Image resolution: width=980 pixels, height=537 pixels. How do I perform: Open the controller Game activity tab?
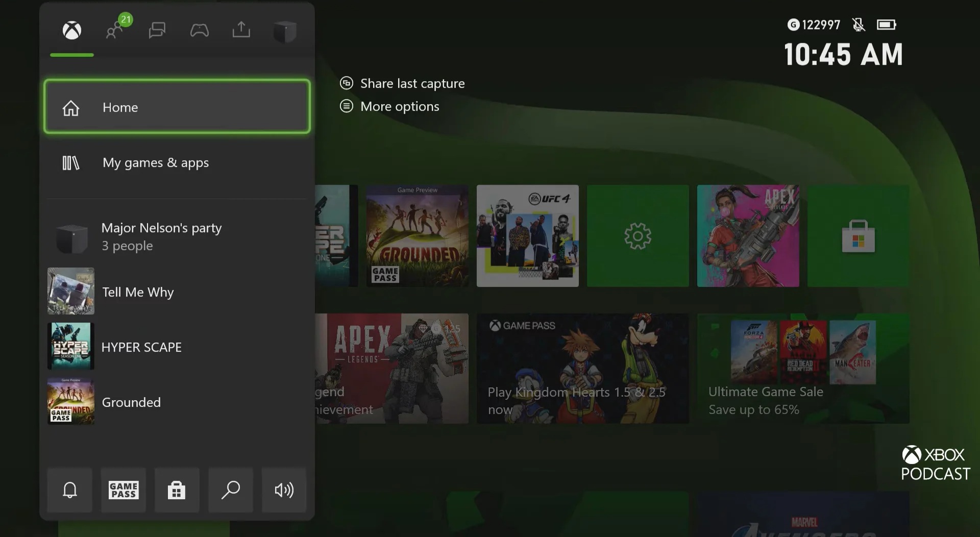click(199, 31)
